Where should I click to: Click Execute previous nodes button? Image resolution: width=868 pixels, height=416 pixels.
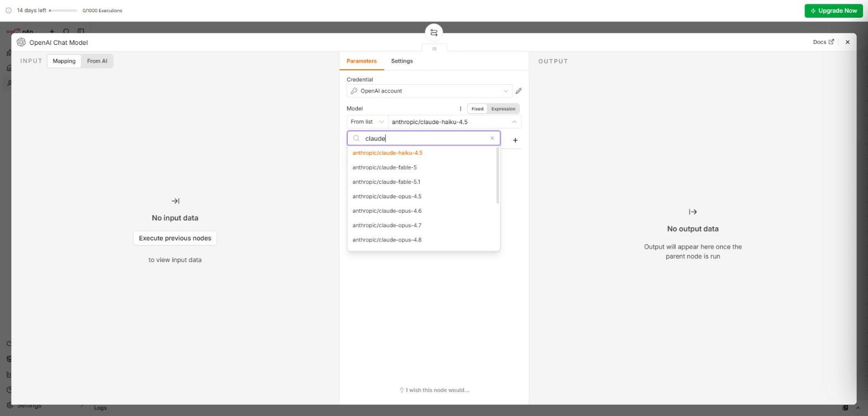[175, 238]
